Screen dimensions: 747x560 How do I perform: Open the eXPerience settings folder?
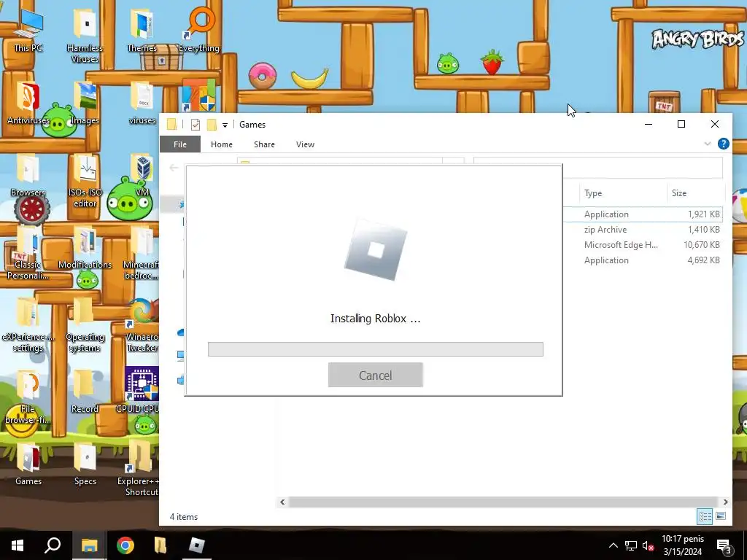coord(28,326)
